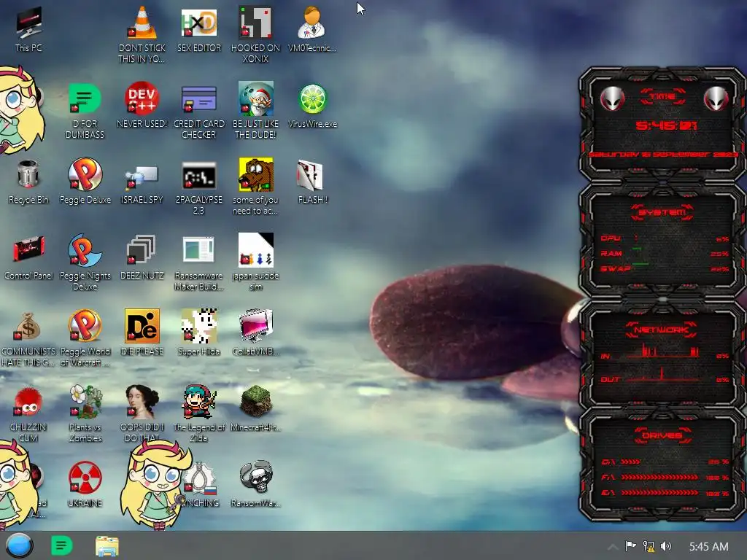Click the 'FLASH !' icon
This screenshot has width=747, height=560.
[x=312, y=182]
